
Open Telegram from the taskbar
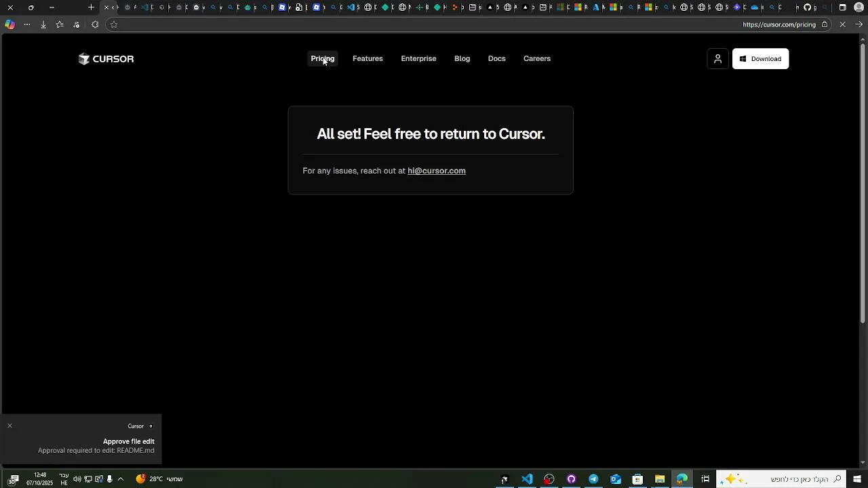pos(593,479)
